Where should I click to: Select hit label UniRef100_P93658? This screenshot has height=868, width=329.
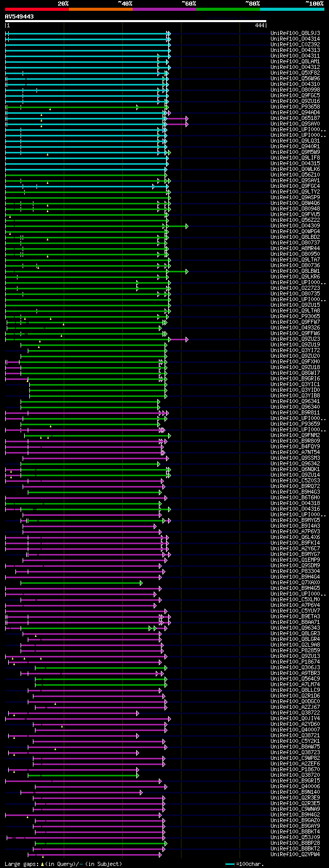(x=295, y=107)
